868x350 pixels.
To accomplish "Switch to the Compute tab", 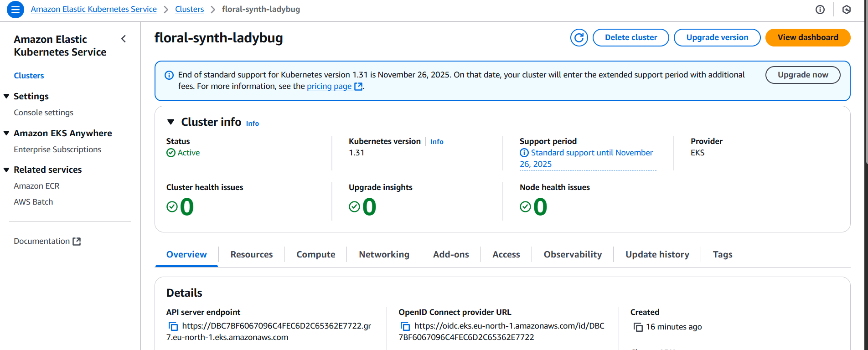I will click(316, 254).
